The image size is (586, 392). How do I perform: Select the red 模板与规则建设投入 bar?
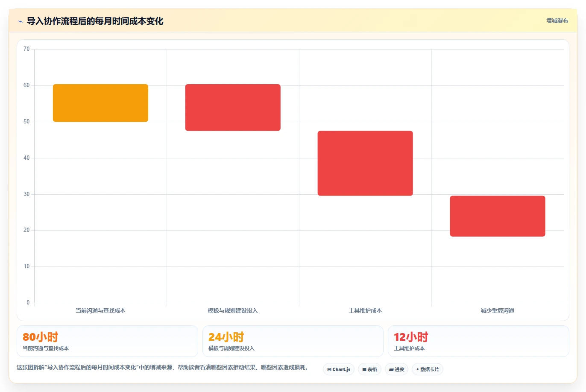[x=233, y=108]
